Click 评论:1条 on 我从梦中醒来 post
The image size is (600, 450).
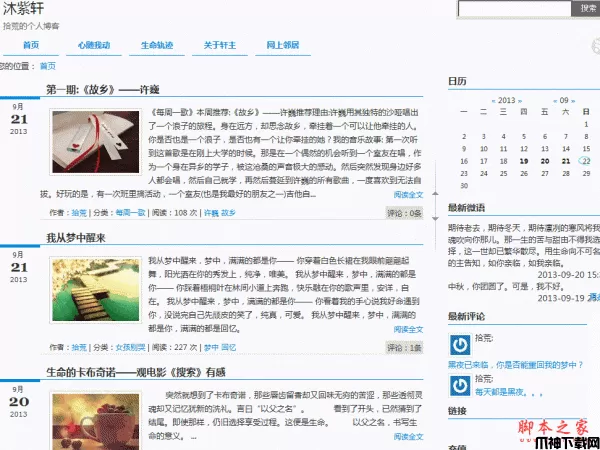pos(404,347)
